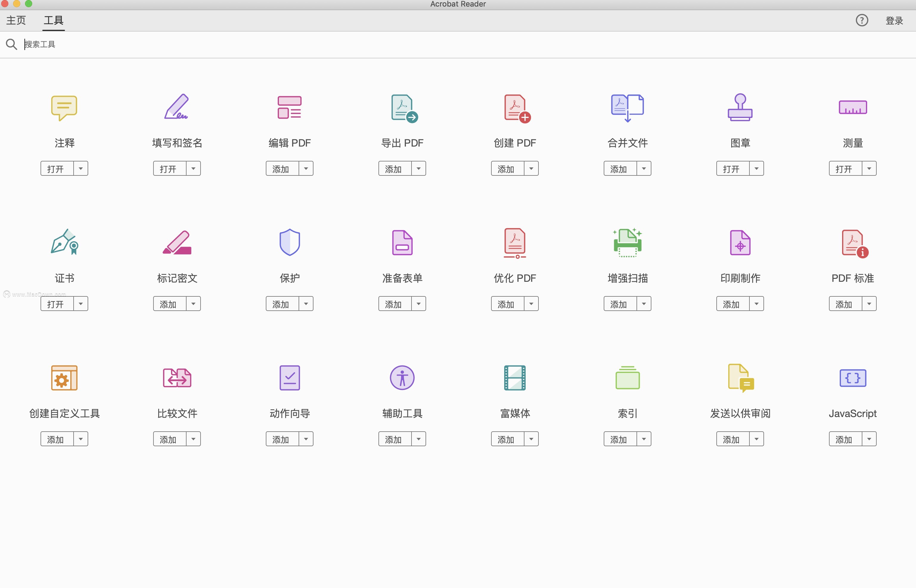The image size is (916, 588).
Task: Expand the dropdown arrow under 编辑 PDF
Action: point(306,168)
